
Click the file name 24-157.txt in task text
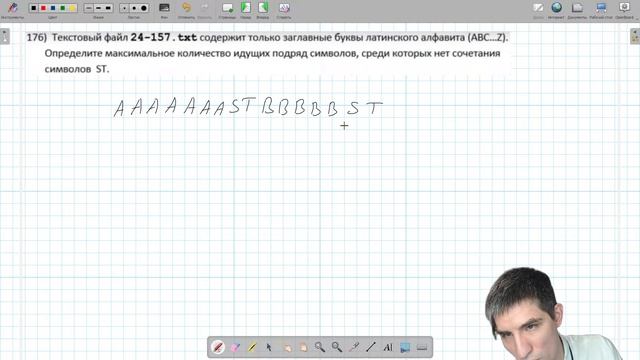click(164, 38)
